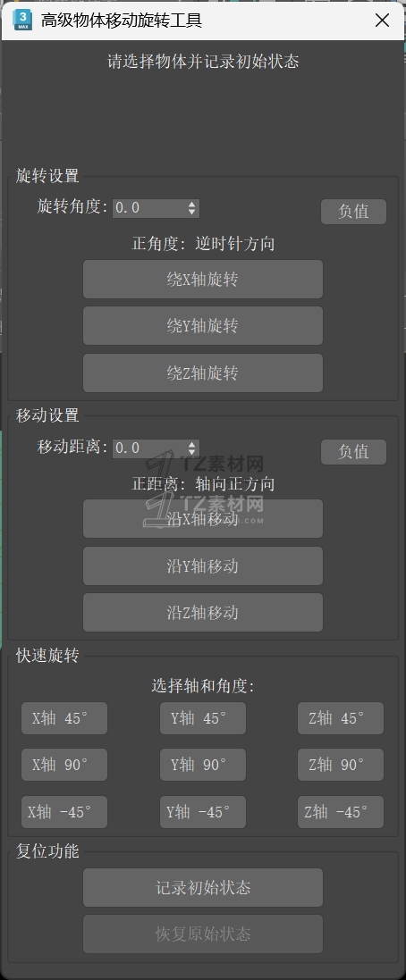Click 绕Z轴旋转 button
Screen dimensions: 406x980
203,373
